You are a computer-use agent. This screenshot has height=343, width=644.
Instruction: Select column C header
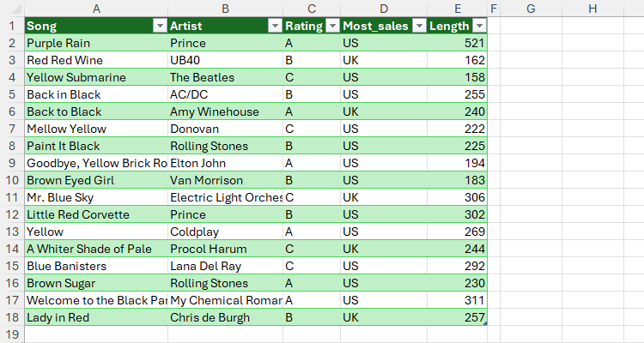(311, 8)
